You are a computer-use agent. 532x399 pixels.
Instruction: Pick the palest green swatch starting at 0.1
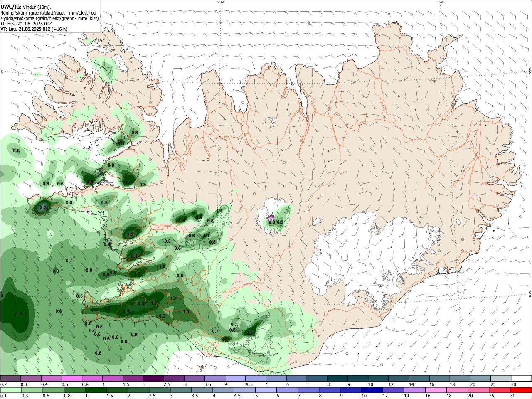[x=10, y=390]
